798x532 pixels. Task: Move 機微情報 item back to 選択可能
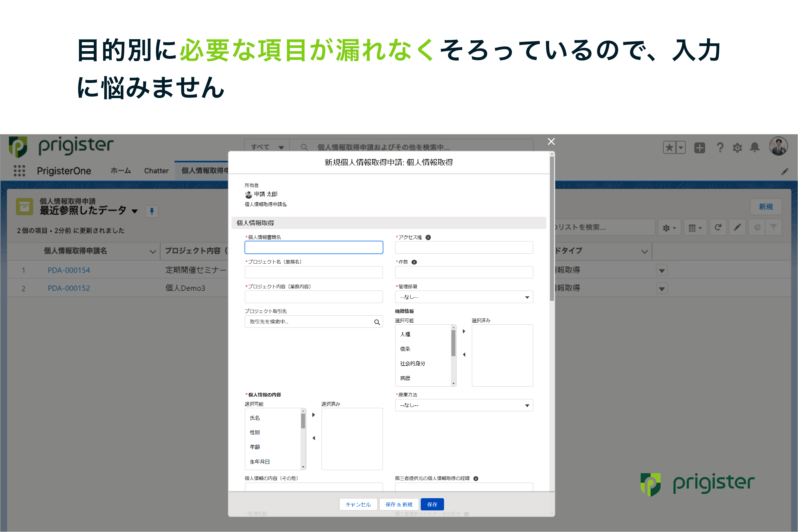click(x=464, y=355)
